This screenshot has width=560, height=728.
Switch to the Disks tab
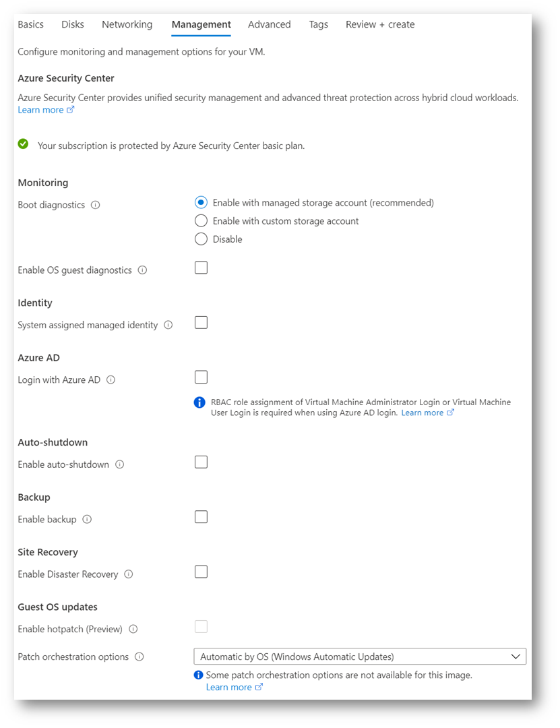click(72, 24)
